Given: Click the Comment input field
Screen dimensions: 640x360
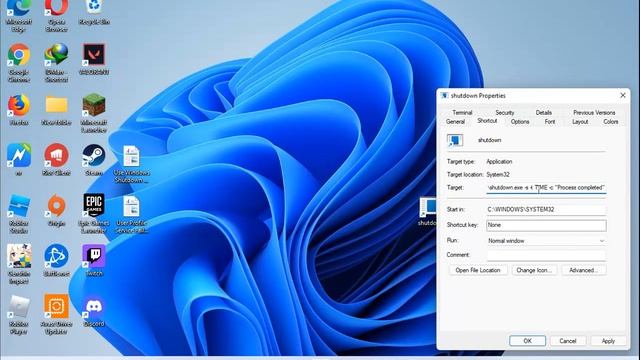Looking at the screenshot, I should click(546, 255).
